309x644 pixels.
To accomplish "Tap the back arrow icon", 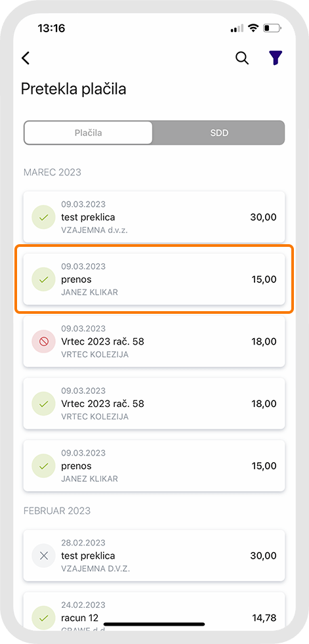I will pyautogui.click(x=26, y=58).
